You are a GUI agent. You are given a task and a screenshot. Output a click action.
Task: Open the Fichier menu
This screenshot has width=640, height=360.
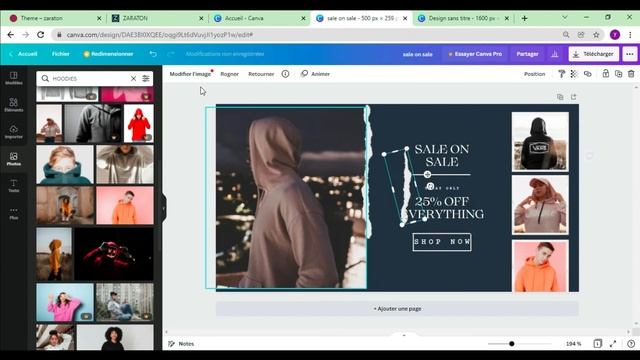60,54
